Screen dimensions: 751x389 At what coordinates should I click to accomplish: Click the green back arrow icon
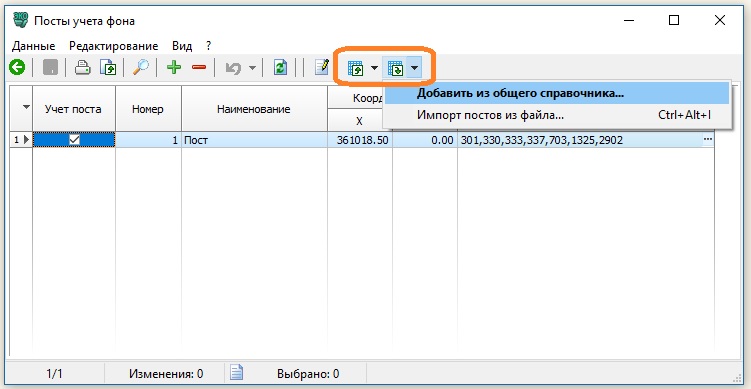point(17,68)
